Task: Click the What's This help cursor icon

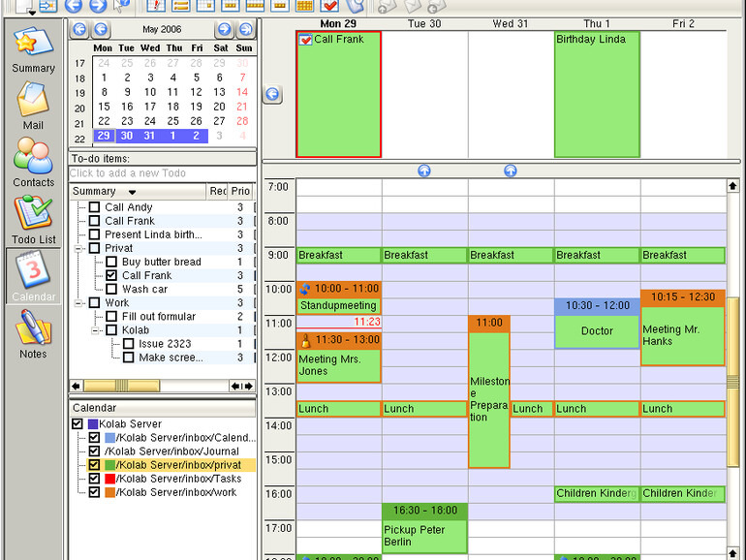Action: 121,6
